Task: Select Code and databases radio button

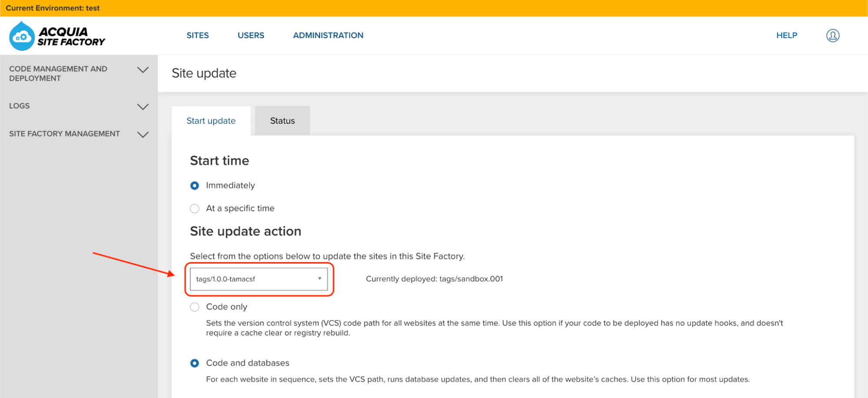Action: click(x=195, y=363)
